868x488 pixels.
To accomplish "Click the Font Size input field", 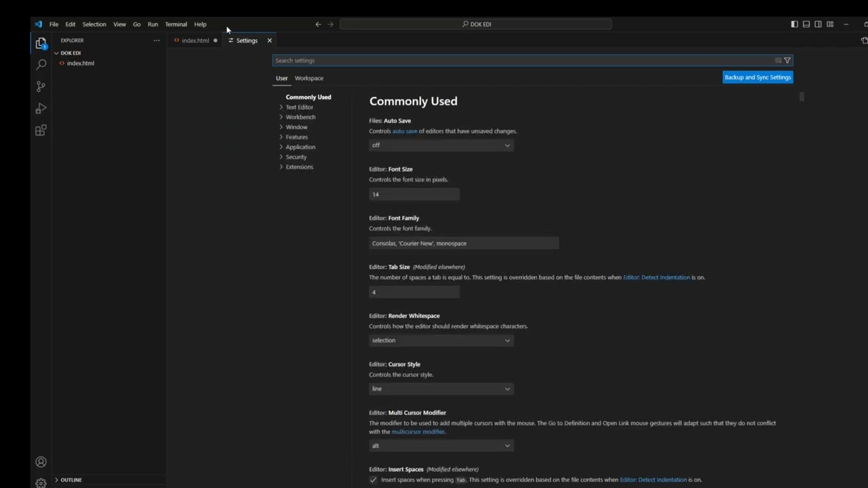I will [414, 195].
